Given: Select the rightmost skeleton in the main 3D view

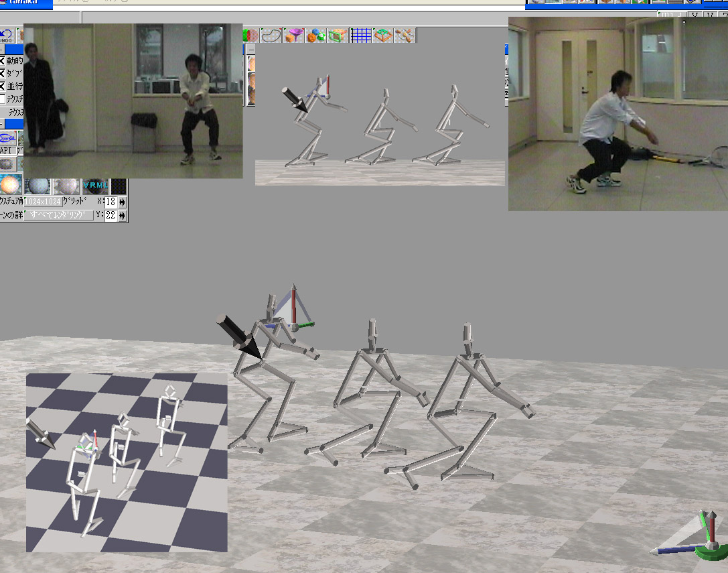Looking at the screenshot, I should pos(459,407).
